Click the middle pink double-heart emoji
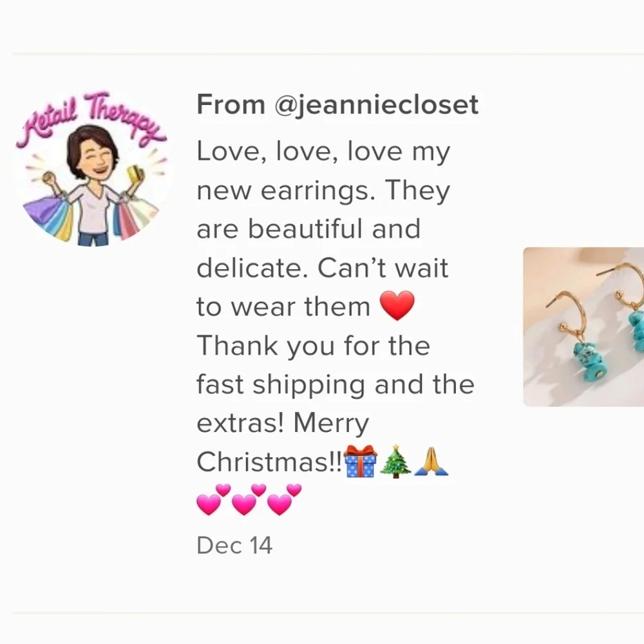This screenshot has height=644, width=644. (249, 500)
